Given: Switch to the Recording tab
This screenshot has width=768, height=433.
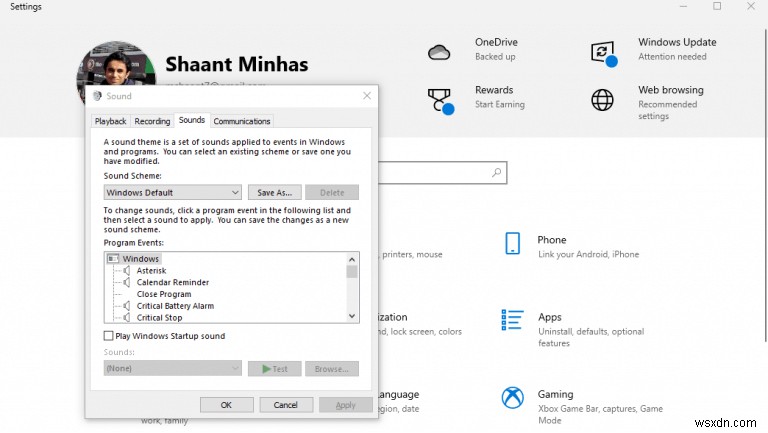Looking at the screenshot, I should click(x=152, y=121).
